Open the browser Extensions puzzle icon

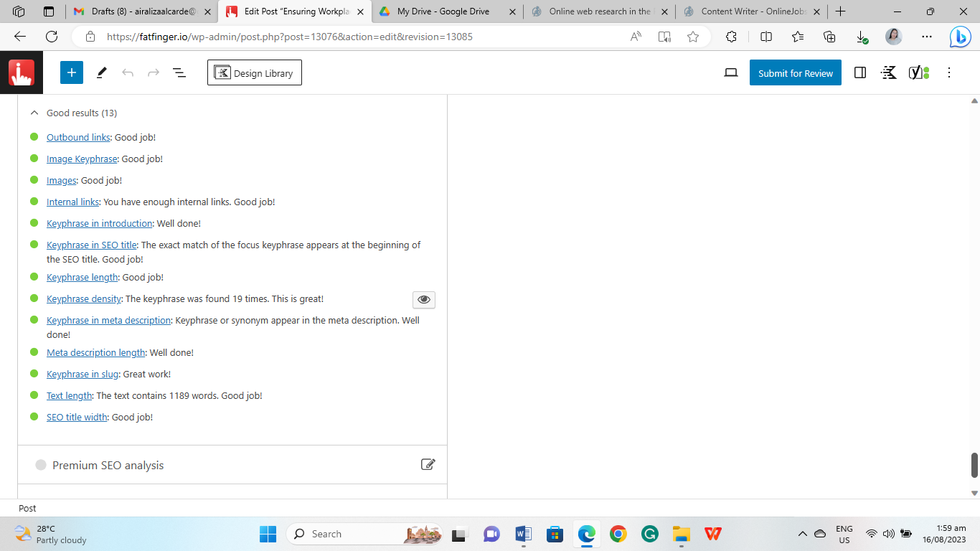(732, 37)
